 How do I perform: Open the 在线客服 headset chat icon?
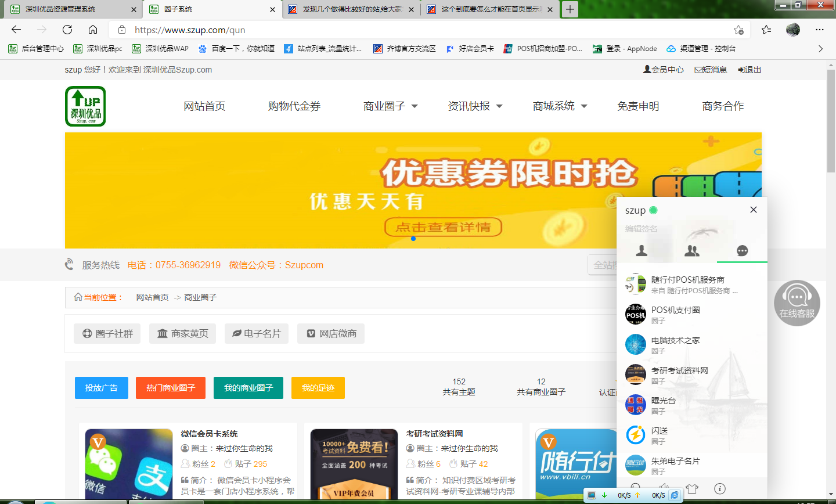point(797,303)
